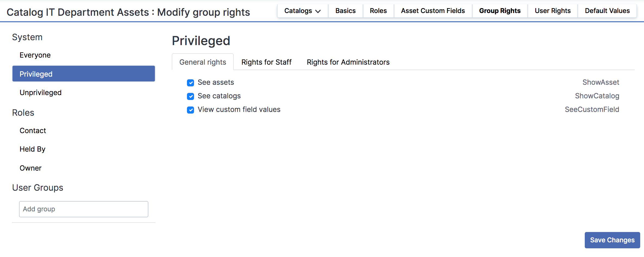Switch to the Rights for Administrators tab
This screenshot has width=644, height=257.
(348, 62)
